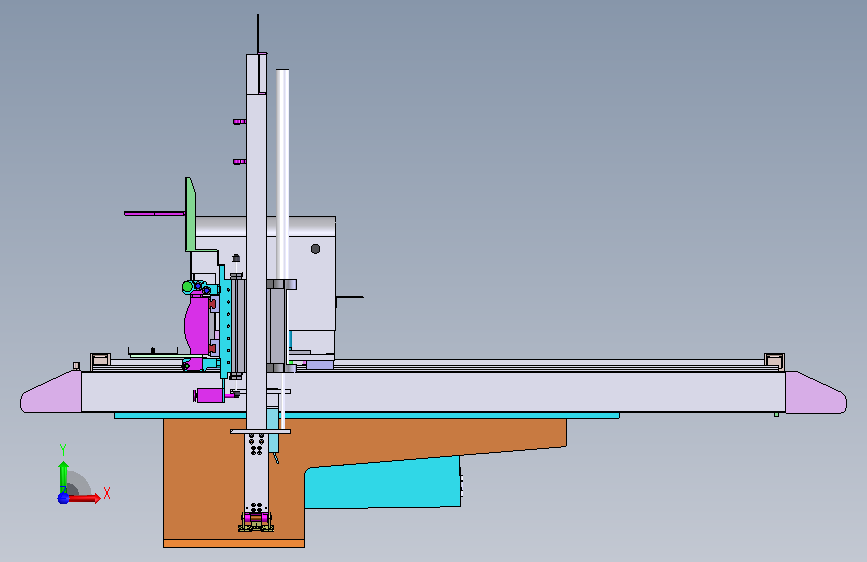Viewport: 867px width, 562px height.
Task: Select the gripper assembly at the column bottom
Action: (x=256, y=521)
